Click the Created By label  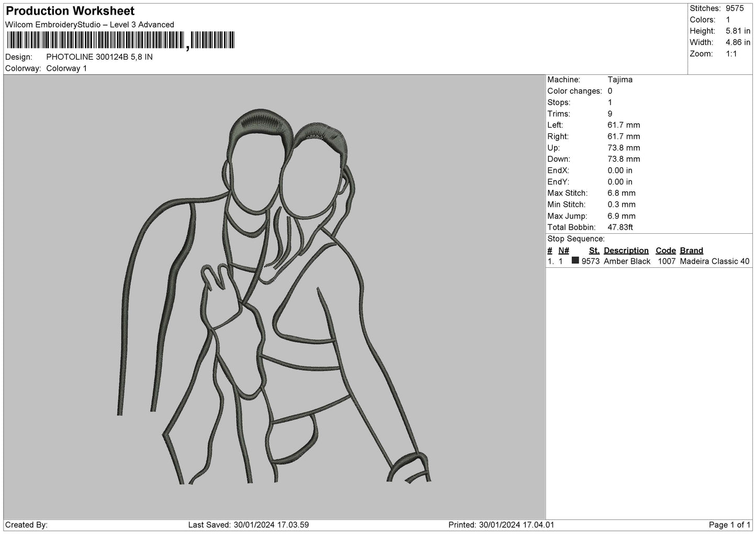point(26,525)
